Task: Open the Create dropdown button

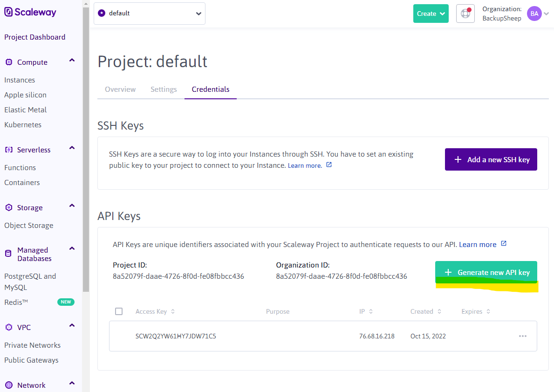Action: [x=431, y=14]
